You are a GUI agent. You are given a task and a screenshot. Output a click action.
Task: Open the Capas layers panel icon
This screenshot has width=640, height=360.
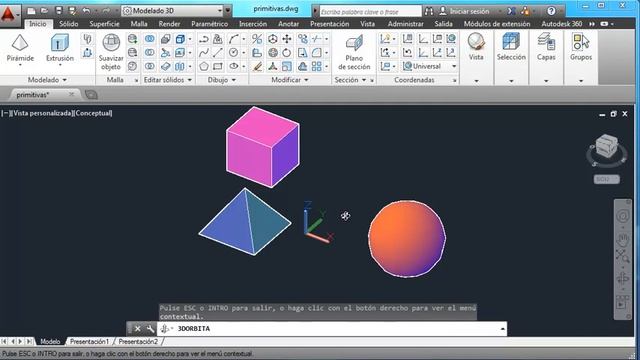pos(546,42)
